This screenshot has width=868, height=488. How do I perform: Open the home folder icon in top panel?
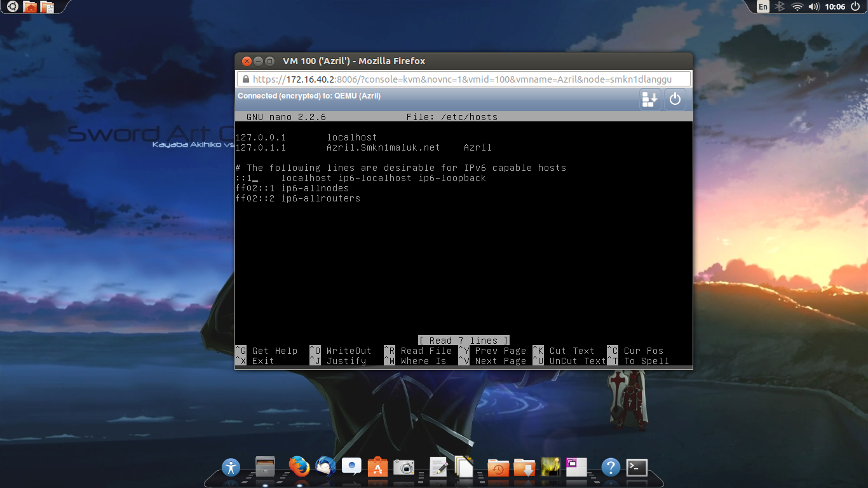pyautogui.click(x=29, y=7)
